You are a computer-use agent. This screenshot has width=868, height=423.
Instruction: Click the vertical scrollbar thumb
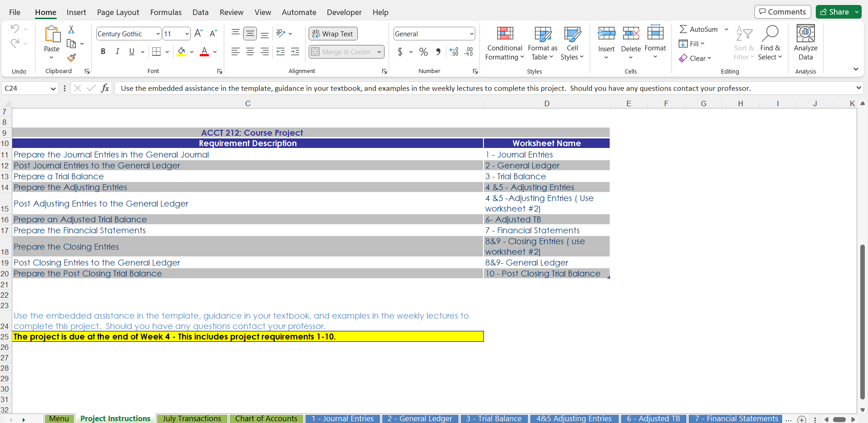pos(862,322)
